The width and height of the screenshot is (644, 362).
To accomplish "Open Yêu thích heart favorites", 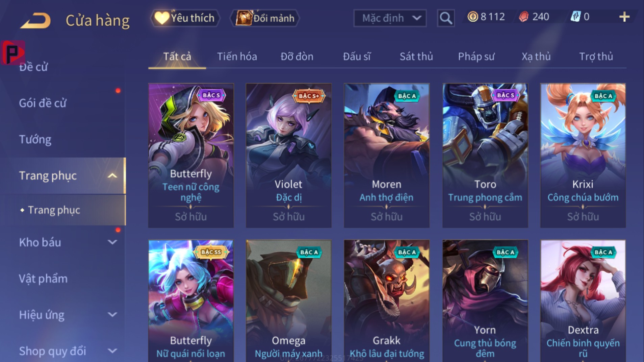I will coord(185,18).
